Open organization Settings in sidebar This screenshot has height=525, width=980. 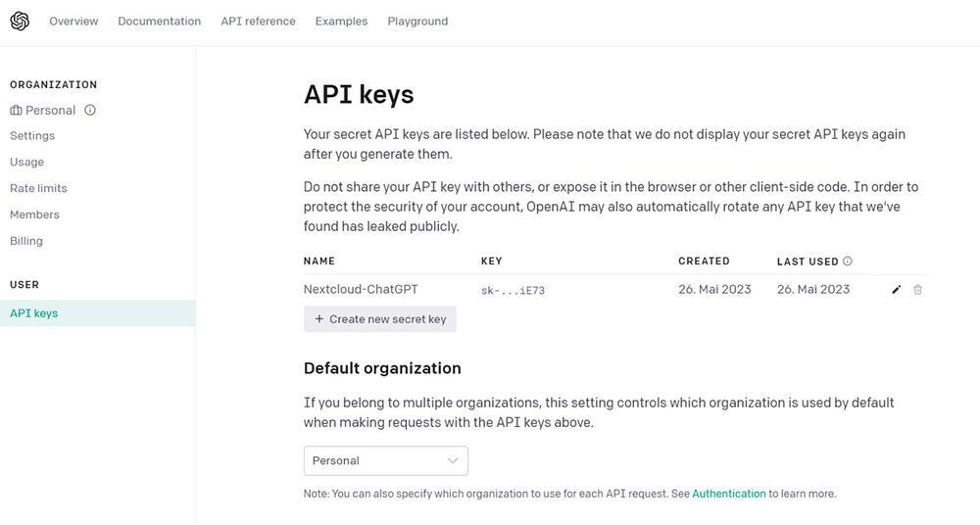(32, 136)
